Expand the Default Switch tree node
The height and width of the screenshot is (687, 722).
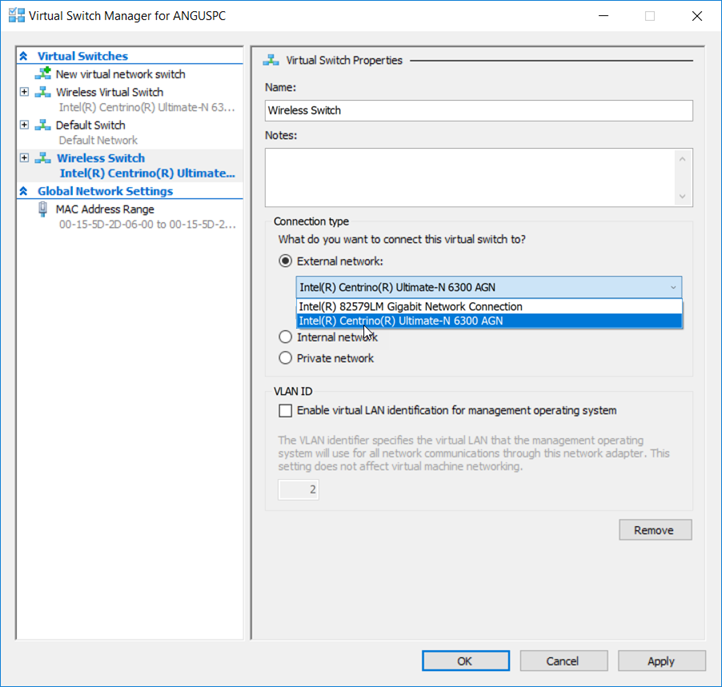pos(24,125)
